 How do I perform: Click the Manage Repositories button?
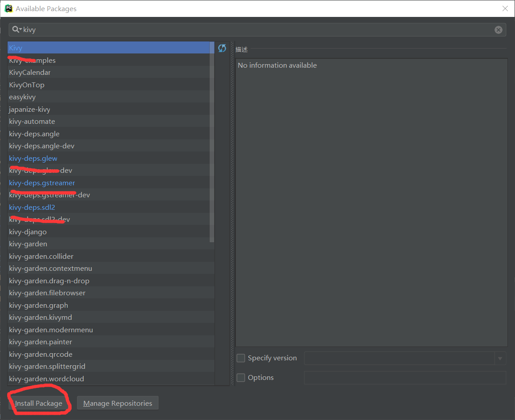tap(118, 403)
